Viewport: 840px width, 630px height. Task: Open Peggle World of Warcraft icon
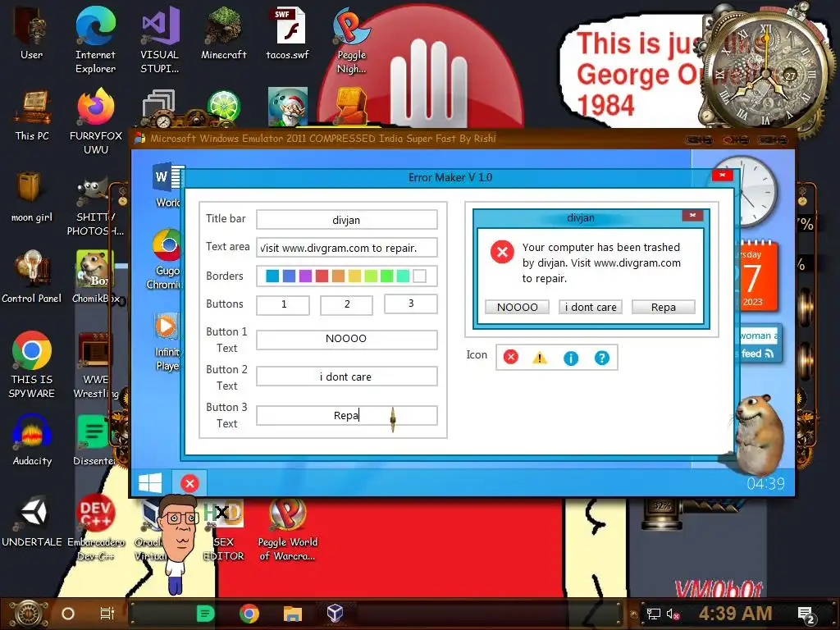coord(288,529)
